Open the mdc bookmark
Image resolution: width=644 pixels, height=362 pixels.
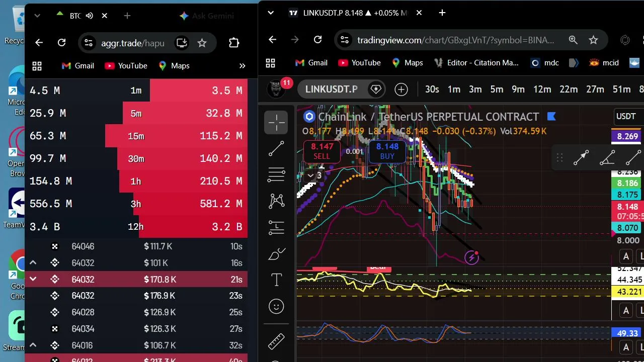pyautogui.click(x=545, y=63)
